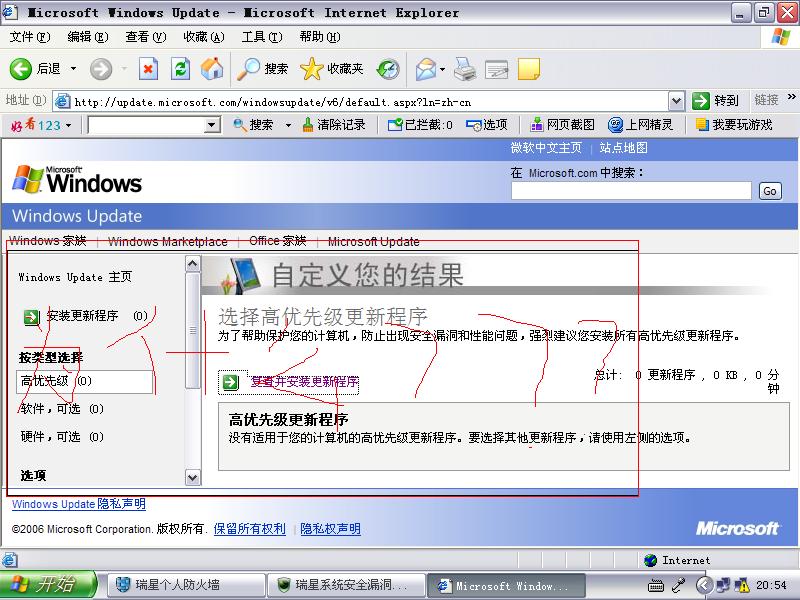Open the 工具(T) menu
Screen dimensions: 800x600
[x=262, y=37]
